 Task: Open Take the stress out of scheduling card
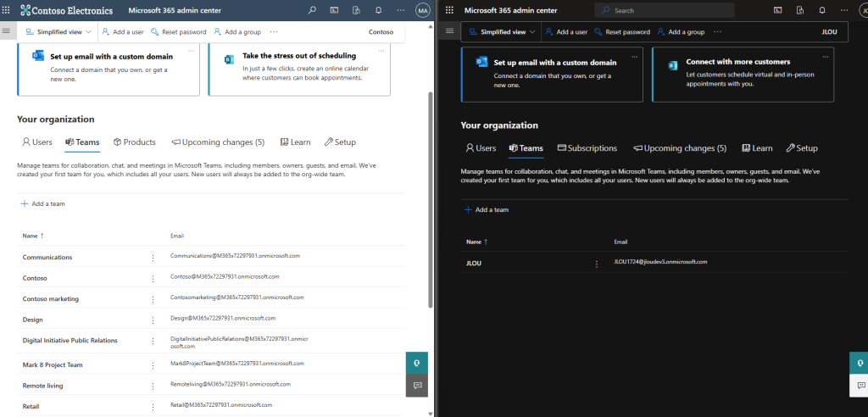pos(299,68)
